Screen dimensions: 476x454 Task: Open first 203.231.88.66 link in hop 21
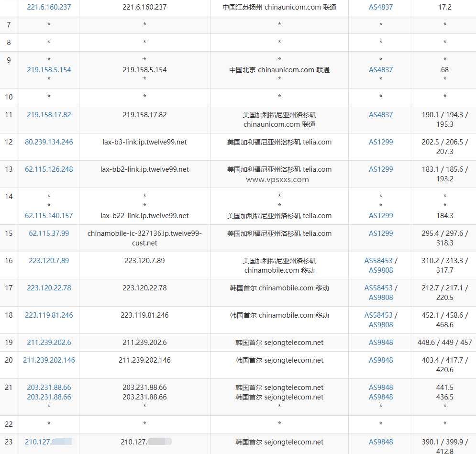[x=49, y=388]
